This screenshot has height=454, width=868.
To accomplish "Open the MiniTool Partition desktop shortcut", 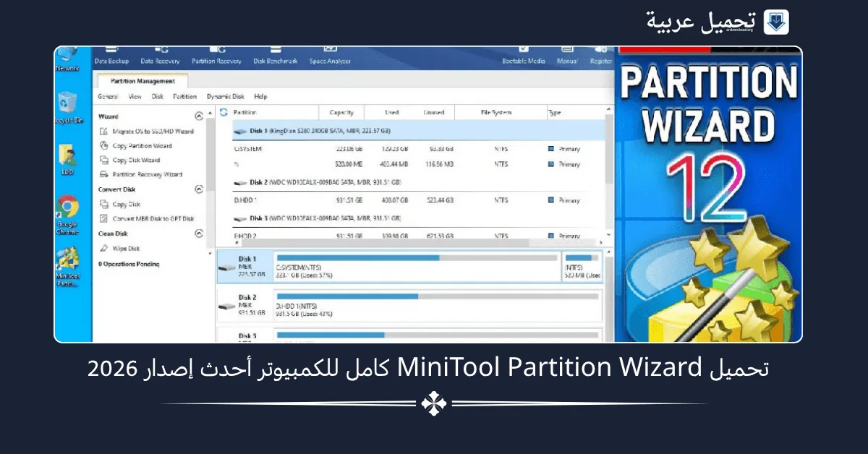I will coord(67,267).
